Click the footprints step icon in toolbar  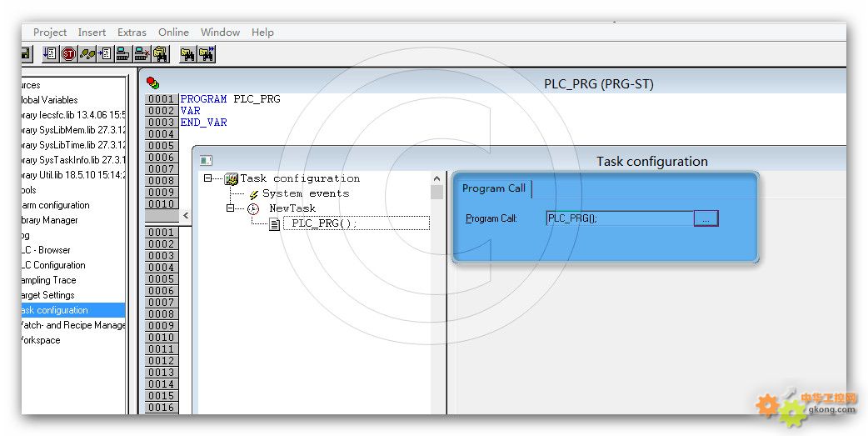pyautogui.click(x=87, y=54)
